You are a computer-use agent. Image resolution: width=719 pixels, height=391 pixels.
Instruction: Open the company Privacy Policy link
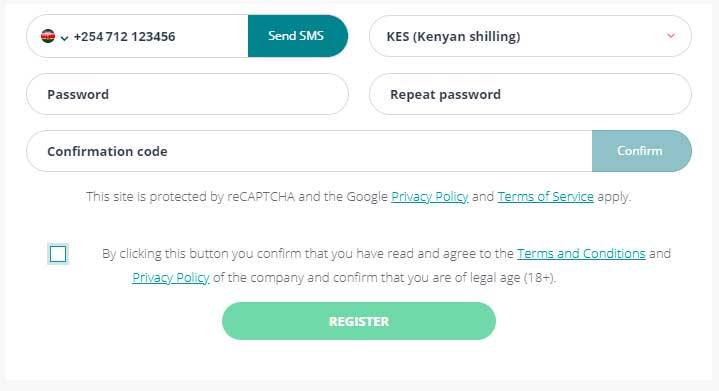coord(171,278)
